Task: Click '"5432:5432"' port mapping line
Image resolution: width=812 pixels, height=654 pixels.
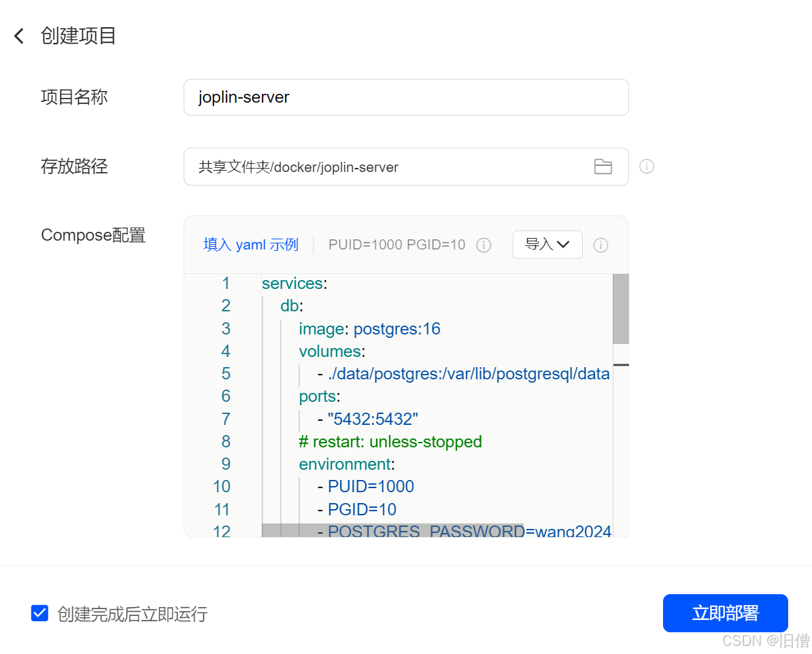Action: point(368,419)
